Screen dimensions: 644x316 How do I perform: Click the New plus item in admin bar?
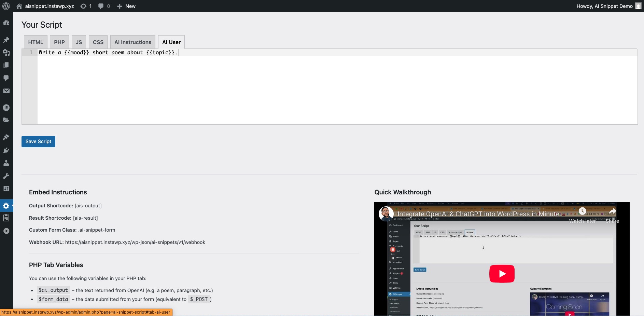[126, 6]
